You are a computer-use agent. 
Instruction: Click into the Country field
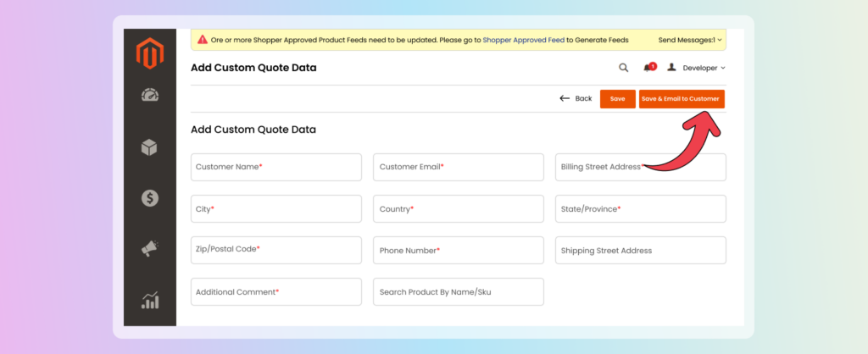pos(458,208)
